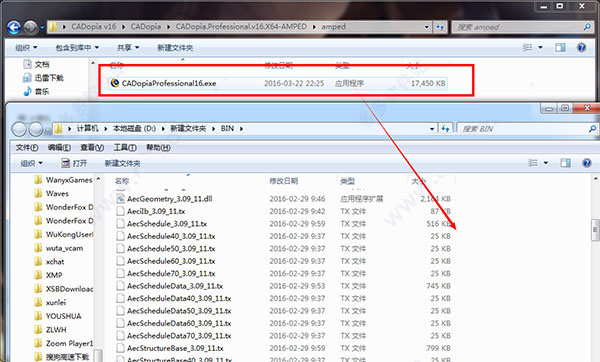Click the amped breadcrumb segment
This screenshot has width=600, height=362.
333,27
